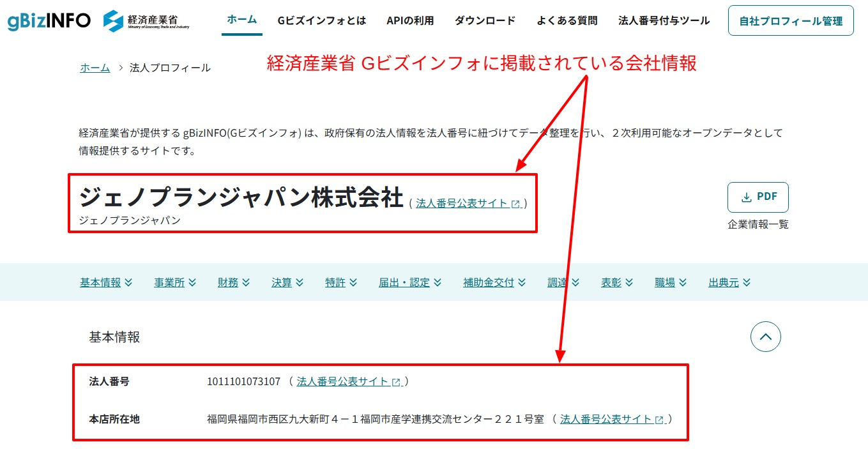Switch to the ホーム navigation tab
The height and width of the screenshot is (449, 868).
241,20
